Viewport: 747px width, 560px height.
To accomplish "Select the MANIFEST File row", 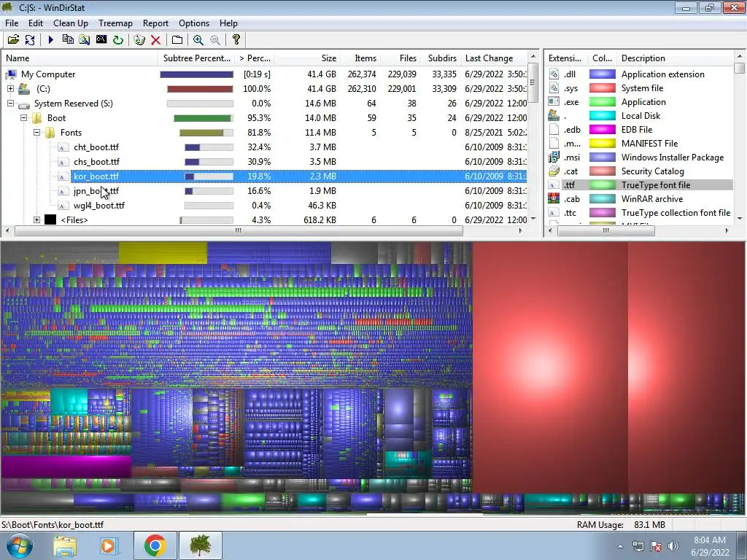I will coord(640,144).
